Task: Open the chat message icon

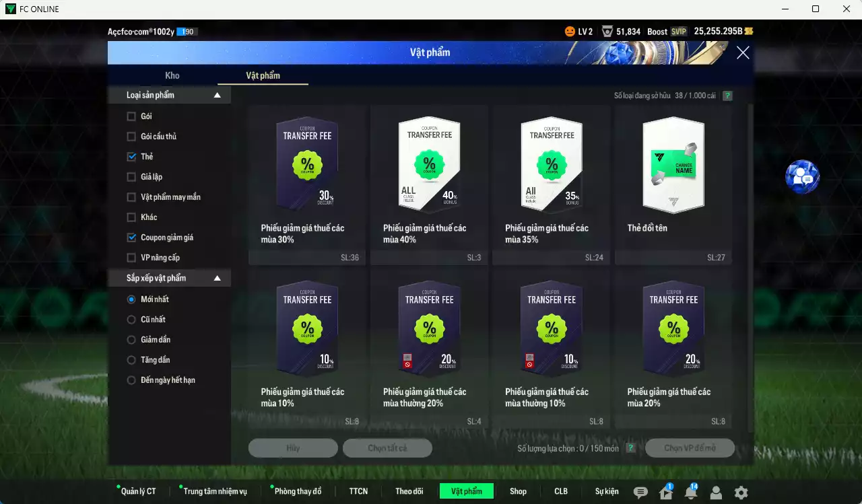Action: click(640, 493)
